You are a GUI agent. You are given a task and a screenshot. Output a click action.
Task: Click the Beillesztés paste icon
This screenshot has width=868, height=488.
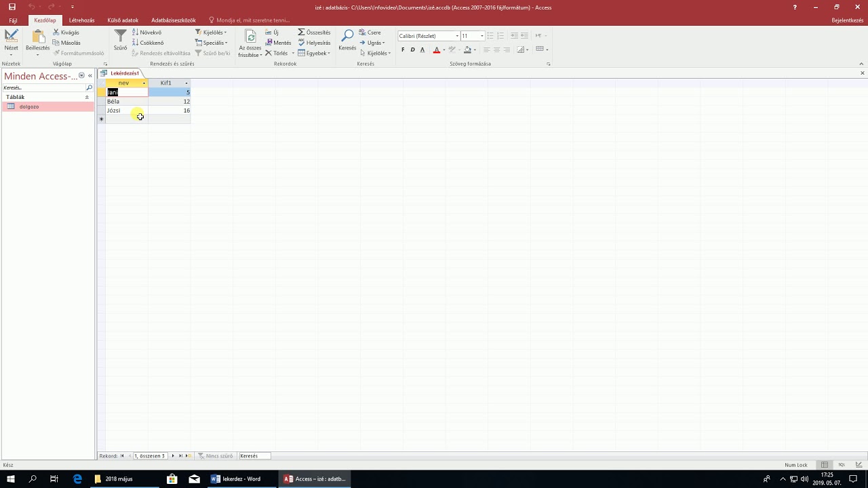tap(37, 36)
